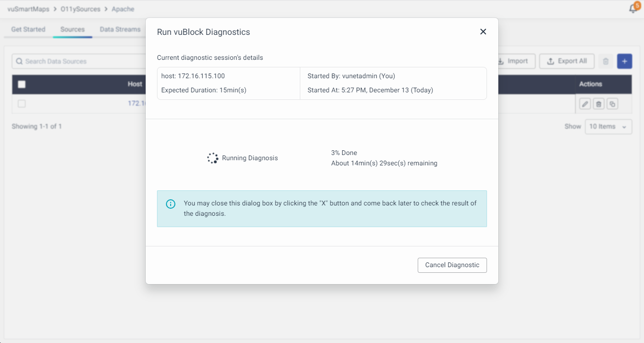Image resolution: width=644 pixels, height=343 pixels.
Task: Click the pencil edit icon in Actions
Action: pos(585,104)
